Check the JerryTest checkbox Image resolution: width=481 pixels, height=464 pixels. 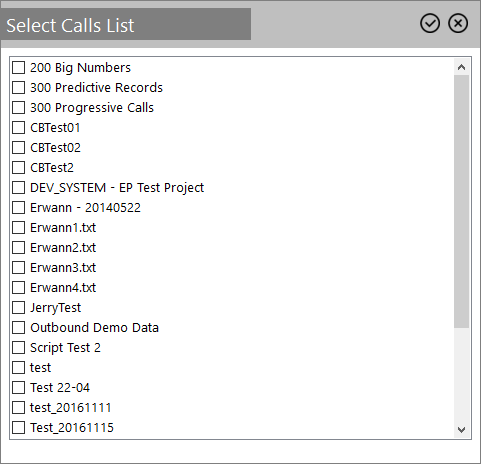(x=18, y=307)
